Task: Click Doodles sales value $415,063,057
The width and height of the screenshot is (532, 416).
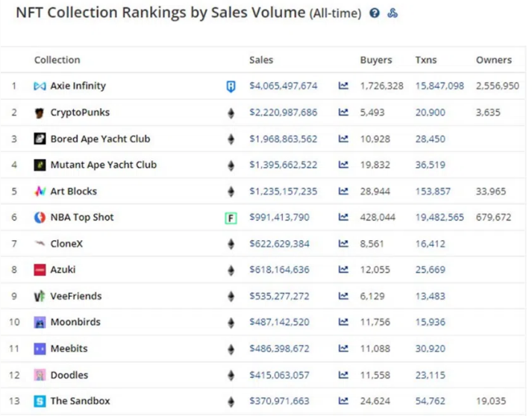Action: pyautogui.click(x=279, y=375)
